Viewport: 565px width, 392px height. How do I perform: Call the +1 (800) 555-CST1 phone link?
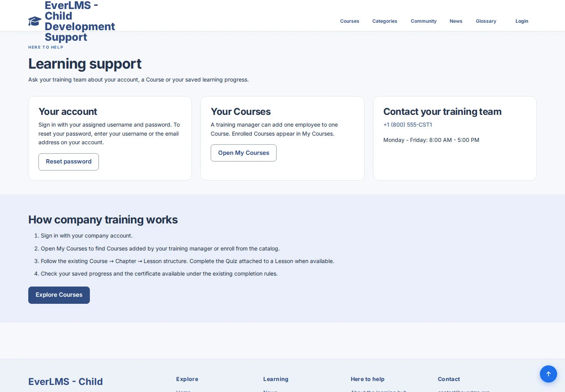point(408,125)
